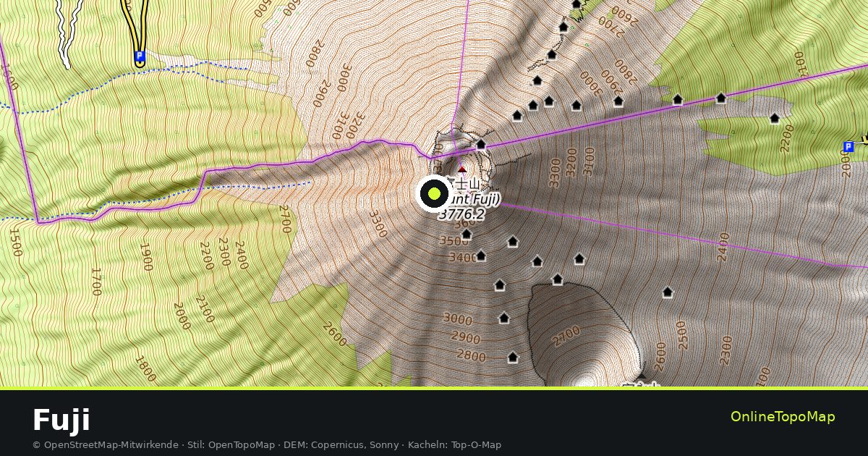
Task: Click the hut icon right of the 3400 label
Action: (x=481, y=256)
